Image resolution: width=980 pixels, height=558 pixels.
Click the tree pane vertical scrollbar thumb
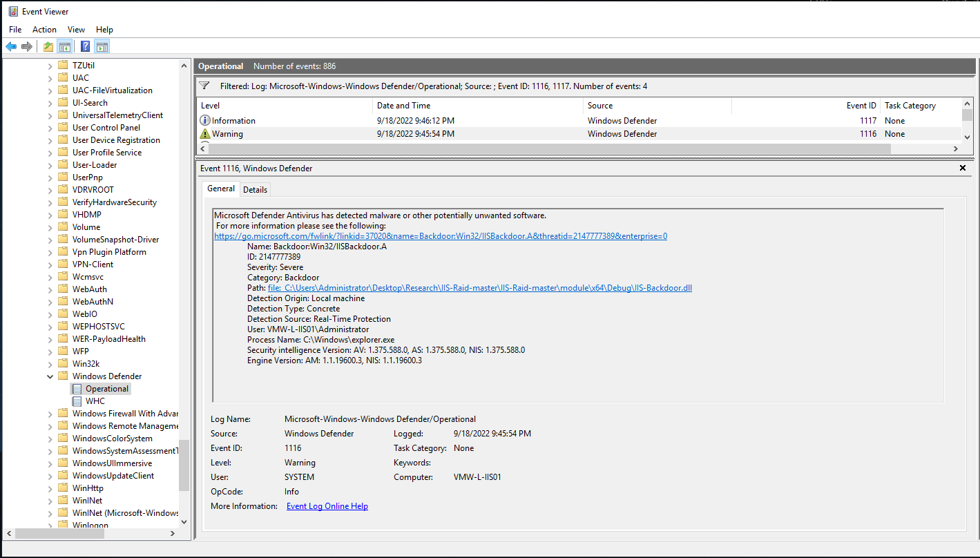[184, 465]
